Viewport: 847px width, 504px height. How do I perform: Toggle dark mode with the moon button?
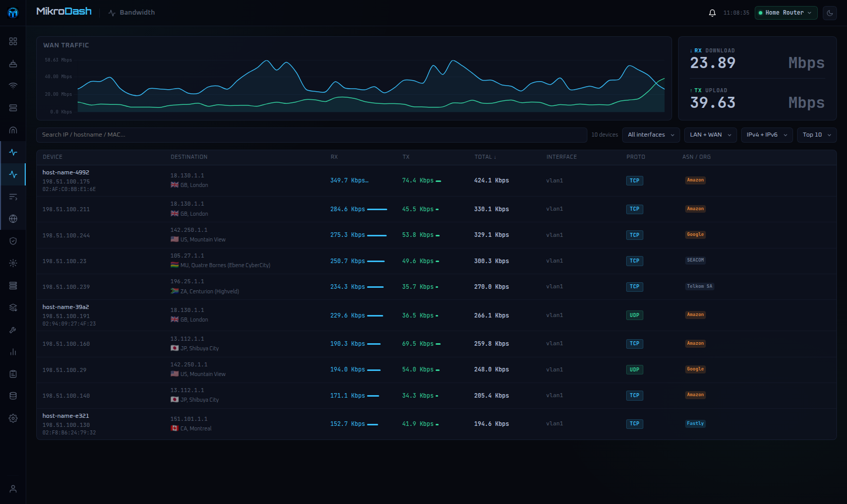pos(830,13)
